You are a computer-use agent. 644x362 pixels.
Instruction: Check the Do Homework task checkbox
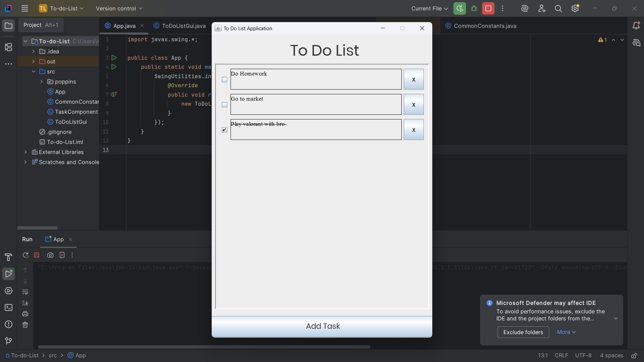225,80
